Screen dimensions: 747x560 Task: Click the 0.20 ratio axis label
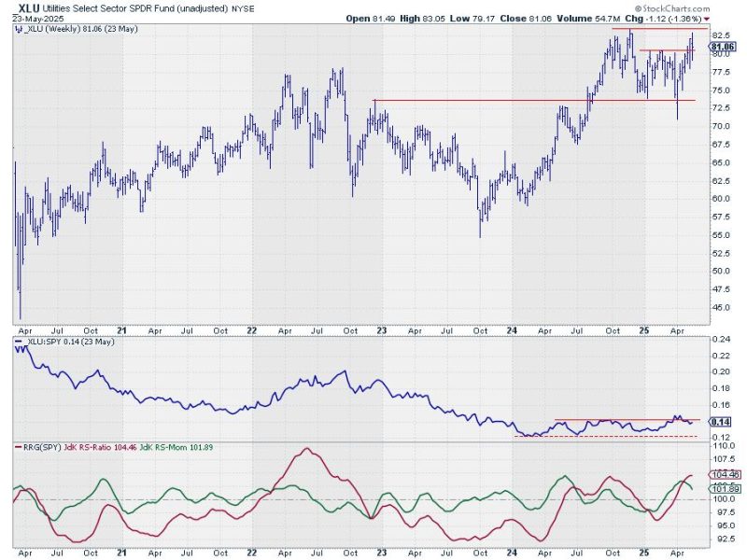click(720, 371)
